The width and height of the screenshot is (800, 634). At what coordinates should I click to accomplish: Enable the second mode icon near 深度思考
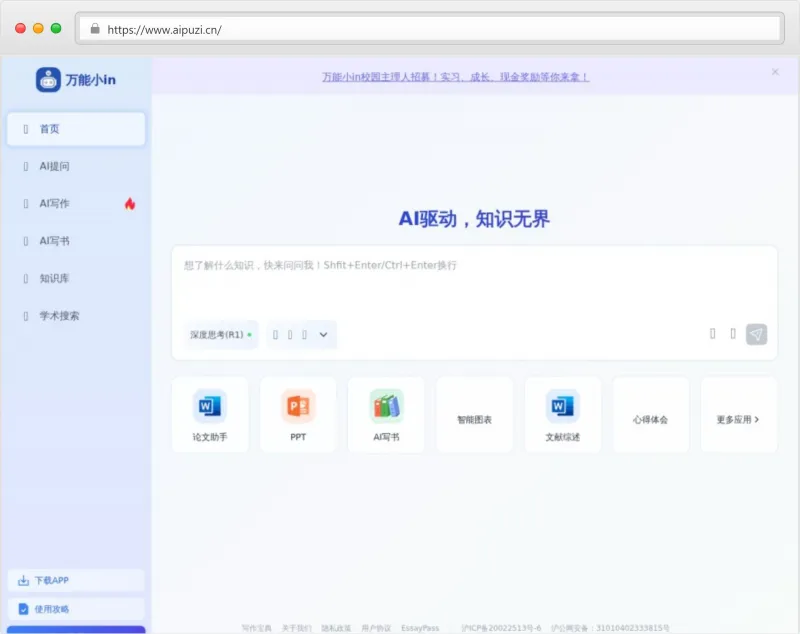[x=288, y=334]
